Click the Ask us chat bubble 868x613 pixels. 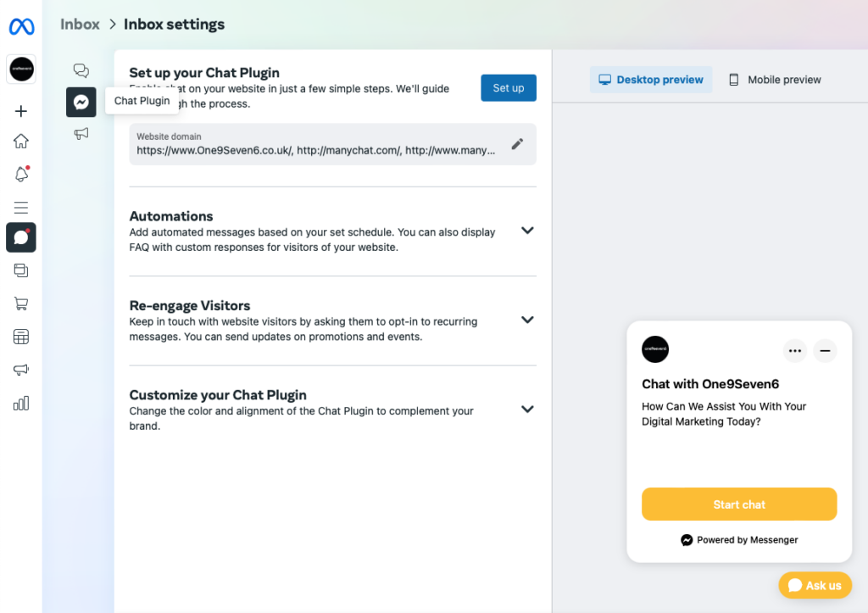click(x=815, y=585)
